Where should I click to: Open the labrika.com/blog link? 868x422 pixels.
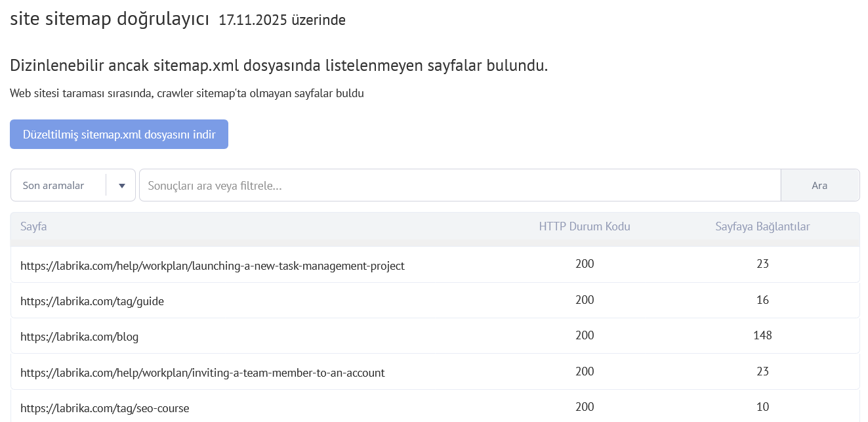tap(79, 336)
